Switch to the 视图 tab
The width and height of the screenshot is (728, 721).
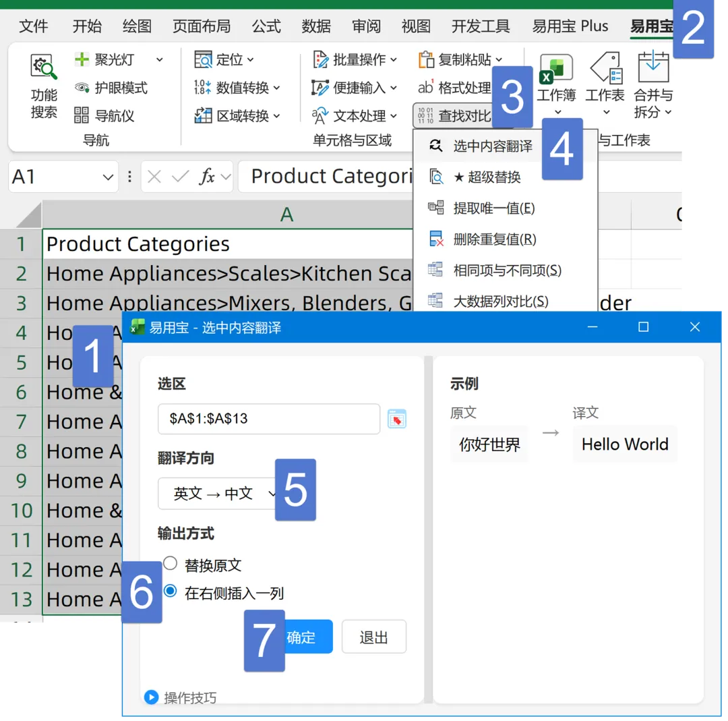(x=416, y=26)
